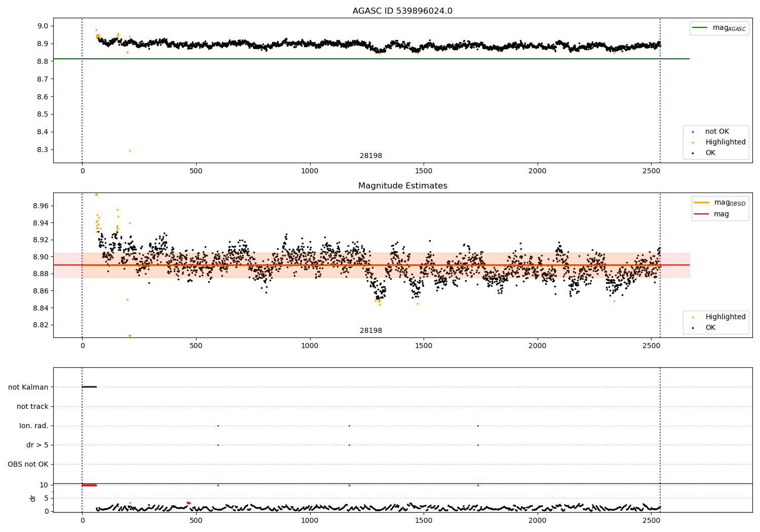Click the outlier point near 8.3 magnitude
Image resolution: width=760 pixels, height=532 pixels.
coord(130,150)
